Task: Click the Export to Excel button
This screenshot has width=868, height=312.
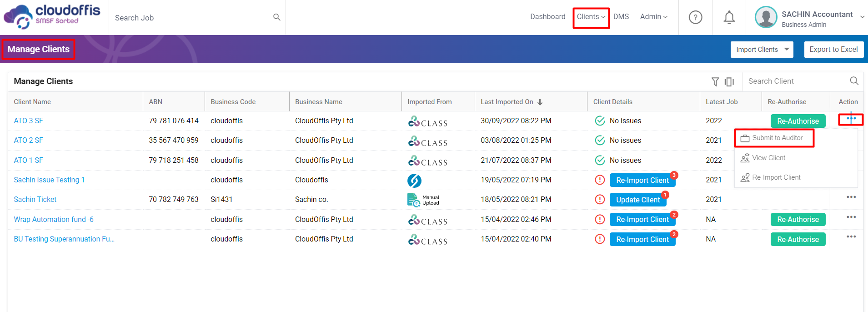Action: [x=833, y=50]
